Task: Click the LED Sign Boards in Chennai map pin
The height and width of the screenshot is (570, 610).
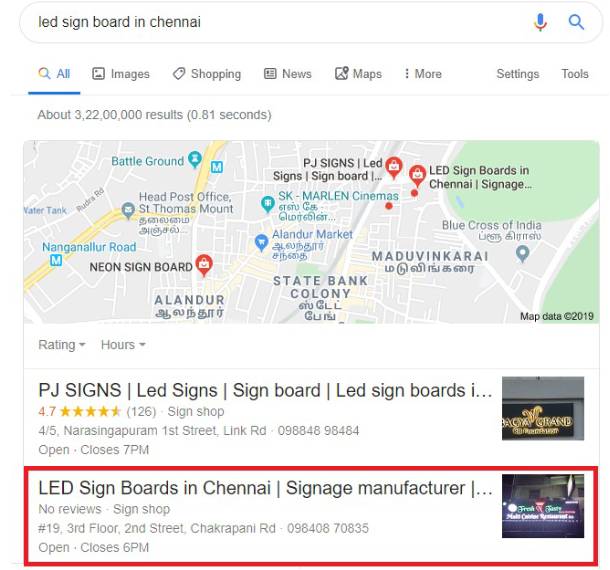Action: (417, 175)
